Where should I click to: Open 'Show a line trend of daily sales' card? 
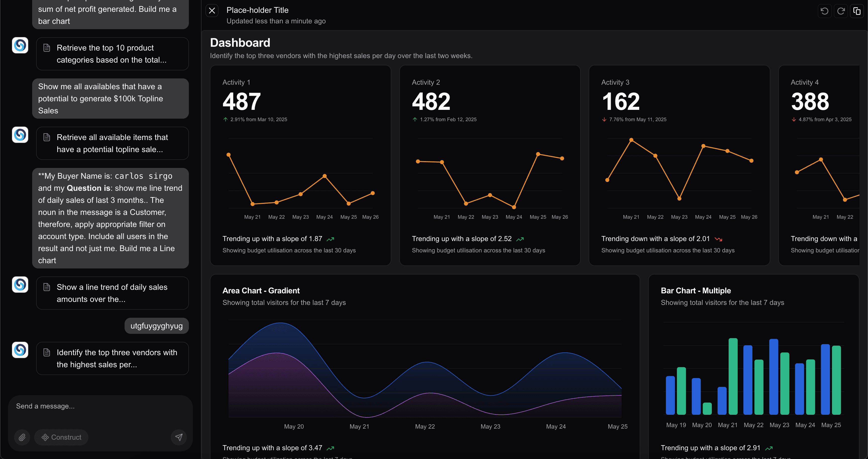[112, 293]
